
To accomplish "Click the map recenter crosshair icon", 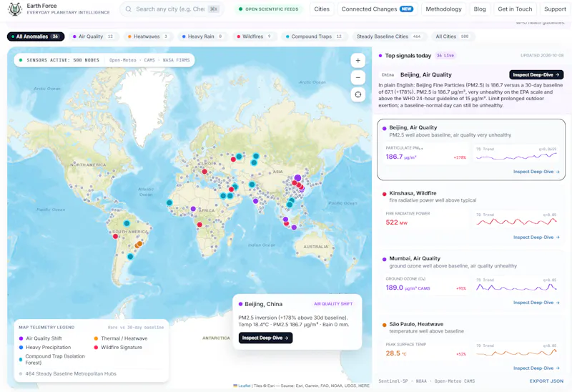I will click(x=358, y=94).
